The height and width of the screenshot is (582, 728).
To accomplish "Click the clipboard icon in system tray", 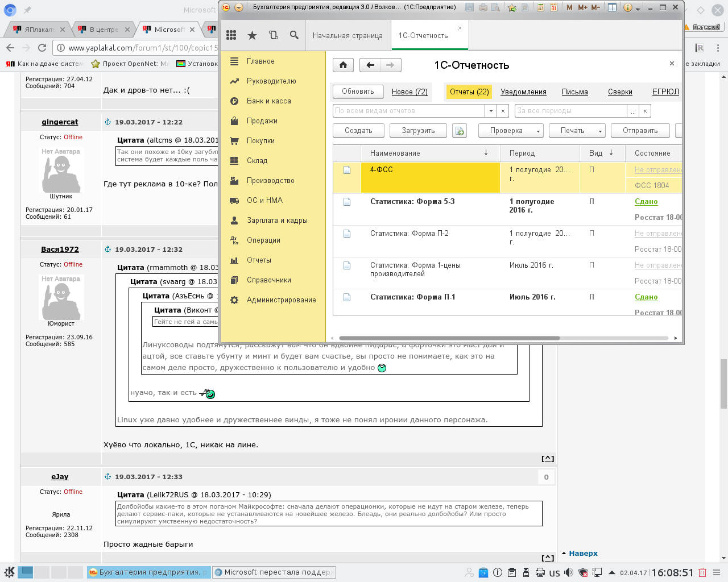I will point(512,572).
